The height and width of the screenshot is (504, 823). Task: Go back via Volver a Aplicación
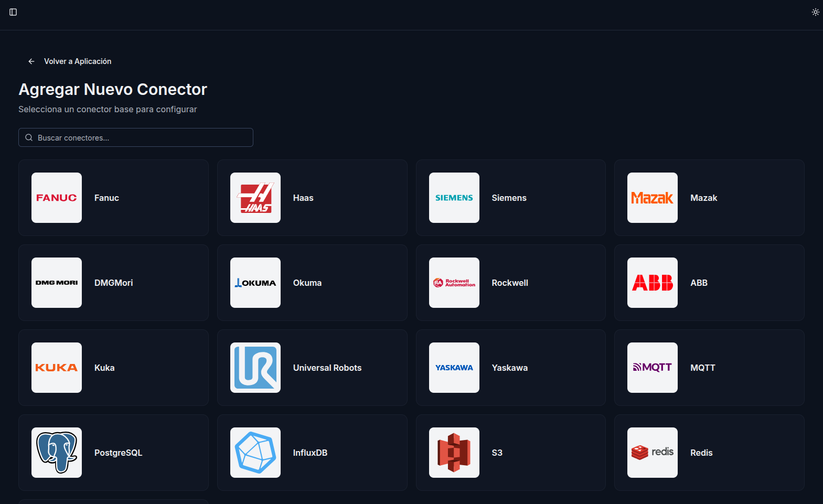point(77,61)
